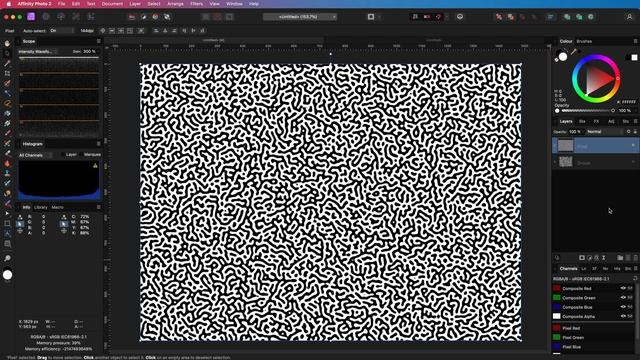This screenshot has height=360, width=640.
Task: Click the Auto Colour toolbar icon
Action: (155, 17)
